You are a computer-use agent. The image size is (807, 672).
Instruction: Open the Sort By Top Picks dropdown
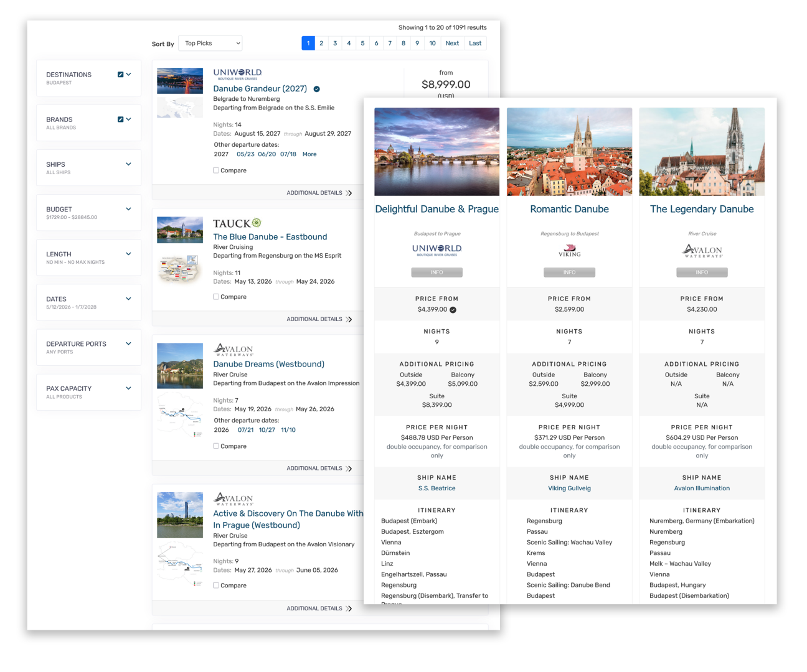210,44
